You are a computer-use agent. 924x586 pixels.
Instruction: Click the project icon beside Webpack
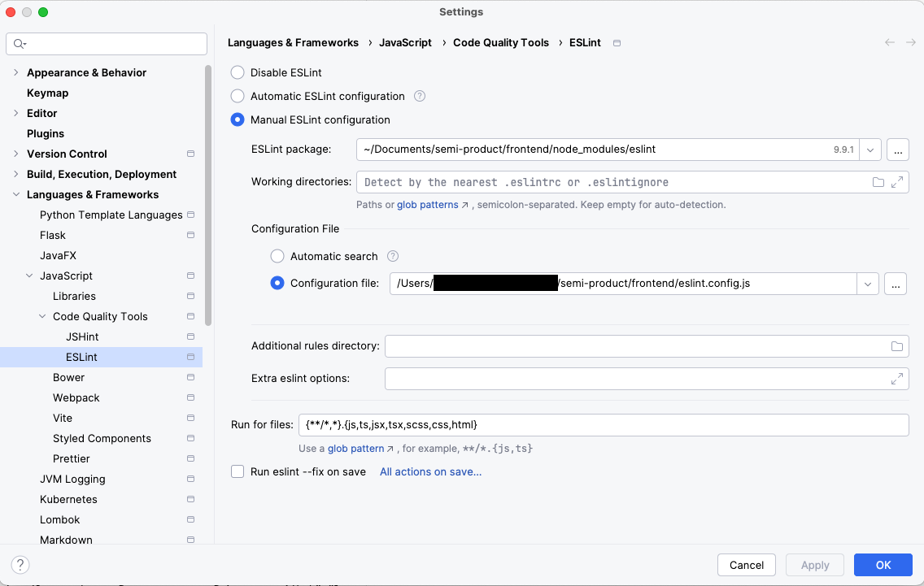click(190, 397)
